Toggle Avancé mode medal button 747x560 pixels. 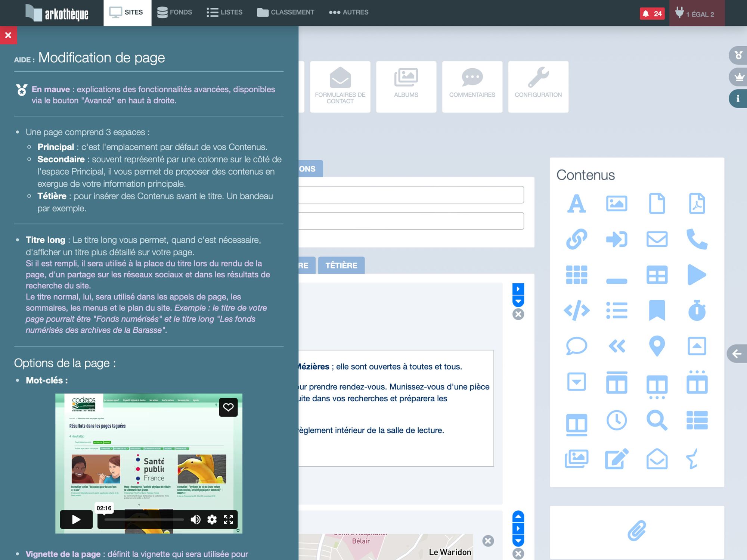point(738,55)
